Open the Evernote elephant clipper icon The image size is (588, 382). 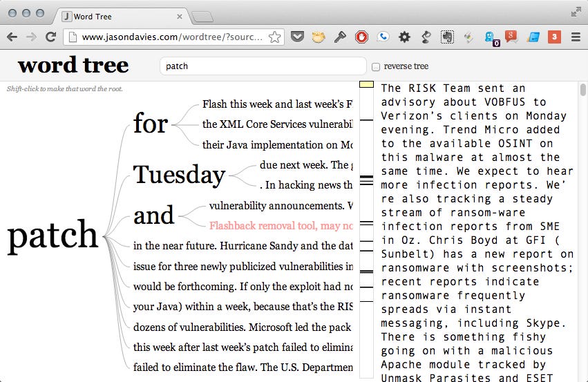(x=447, y=37)
